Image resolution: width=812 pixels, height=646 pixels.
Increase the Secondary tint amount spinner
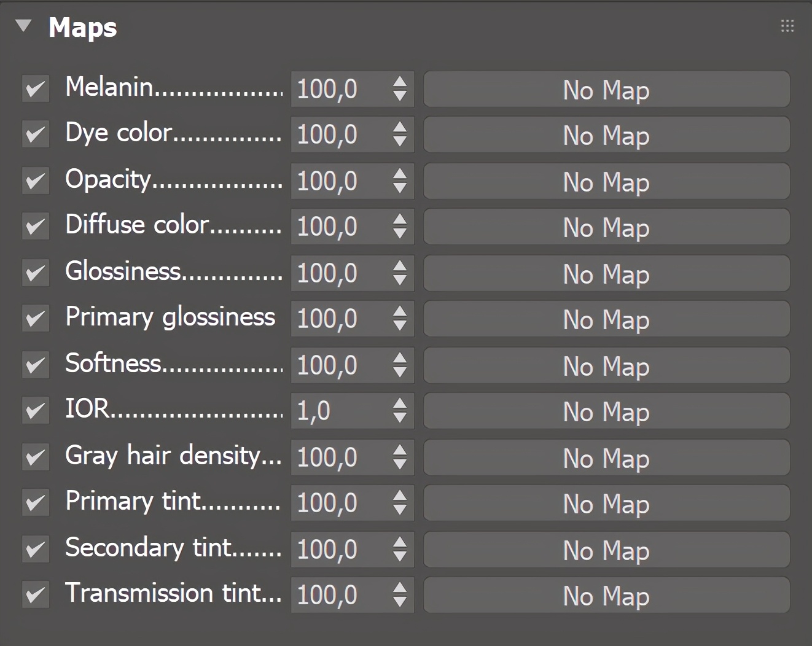[400, 542]
